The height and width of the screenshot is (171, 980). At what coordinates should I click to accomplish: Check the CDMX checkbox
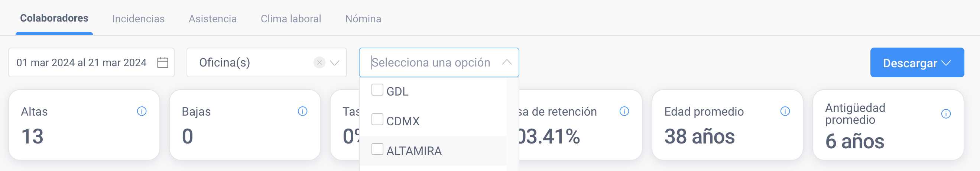click(x=377, y=120)
